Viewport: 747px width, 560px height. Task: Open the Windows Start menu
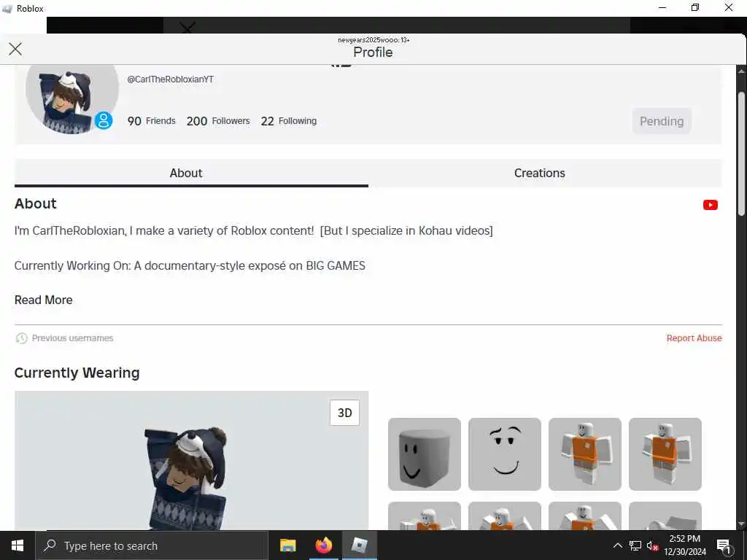coord(18,545)
